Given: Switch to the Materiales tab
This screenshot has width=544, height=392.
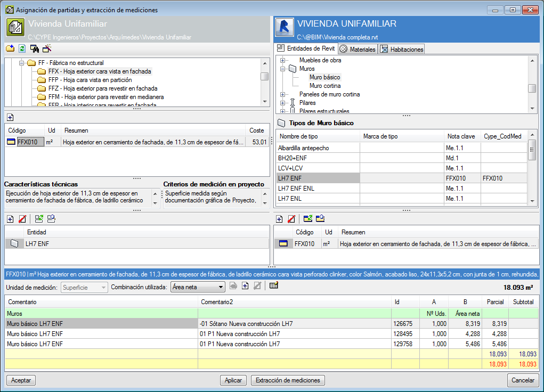Looking at the screenshot, I should pyautogui.click(x=358, y=49).
